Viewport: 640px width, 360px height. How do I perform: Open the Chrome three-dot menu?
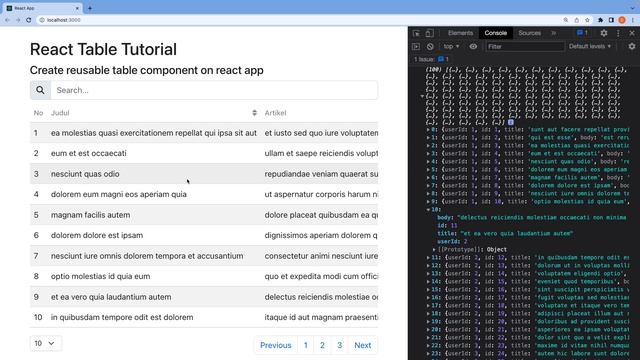tap(633, 20)
